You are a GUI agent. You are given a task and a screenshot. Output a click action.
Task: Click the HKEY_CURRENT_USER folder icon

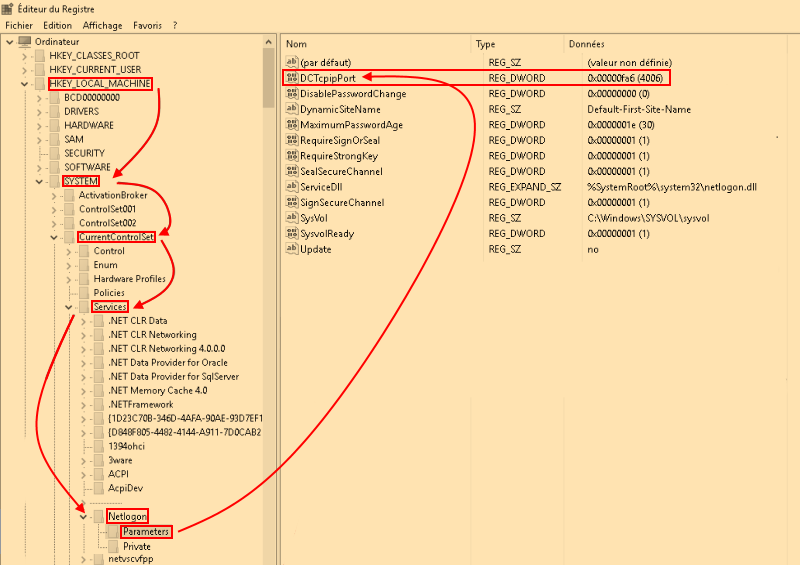pos(40,69)
